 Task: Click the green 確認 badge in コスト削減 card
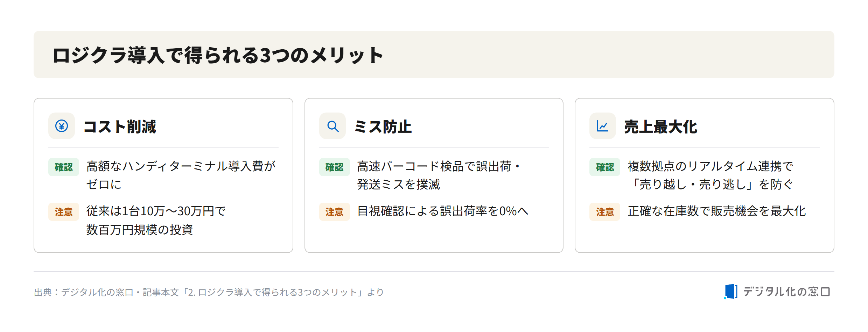point(64,167)
